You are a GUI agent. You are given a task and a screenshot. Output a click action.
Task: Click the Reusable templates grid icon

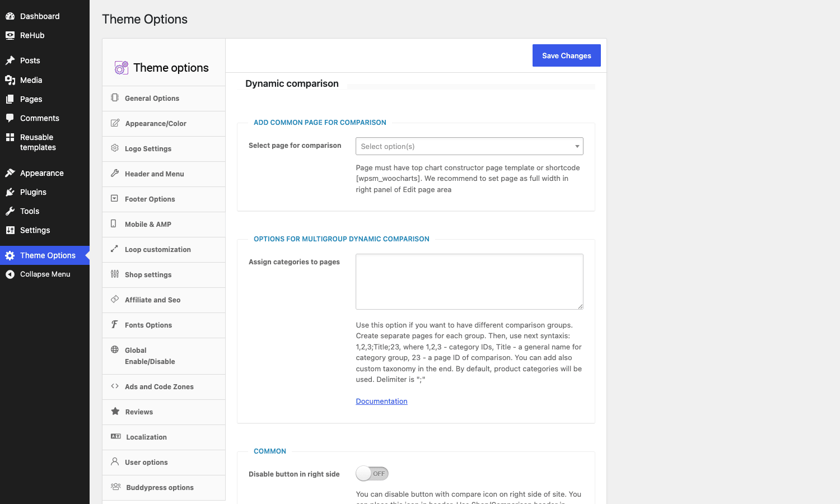click(10, 137)
